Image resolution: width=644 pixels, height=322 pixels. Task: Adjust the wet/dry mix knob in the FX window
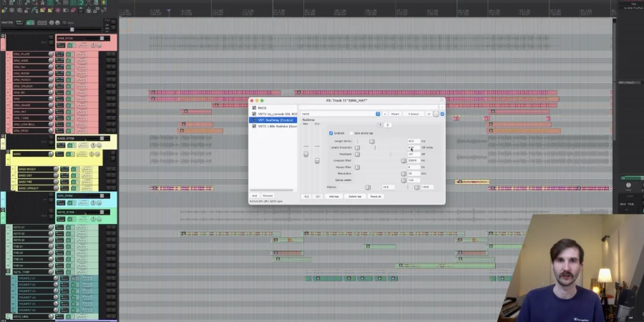pos(436,114)
